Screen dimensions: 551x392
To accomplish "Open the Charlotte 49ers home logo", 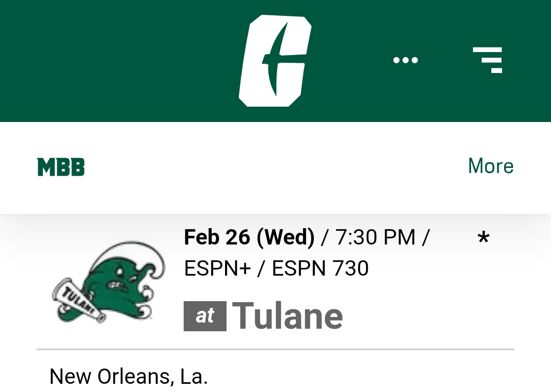I will [x=275, y=61].
